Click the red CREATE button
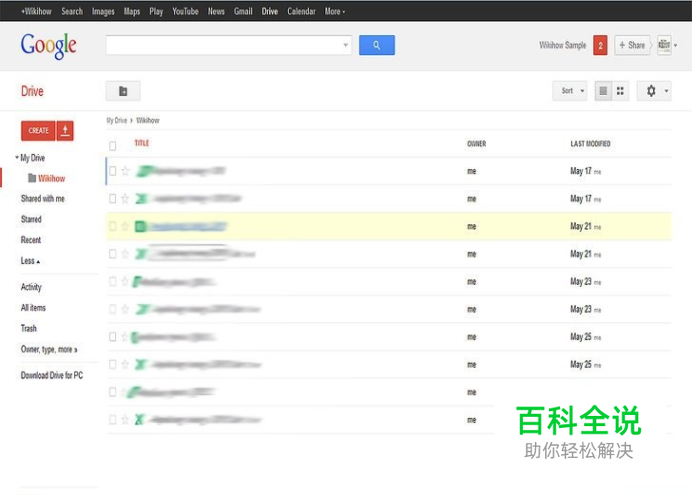Viewport: 692px width, 495px height. coord(38,131)
